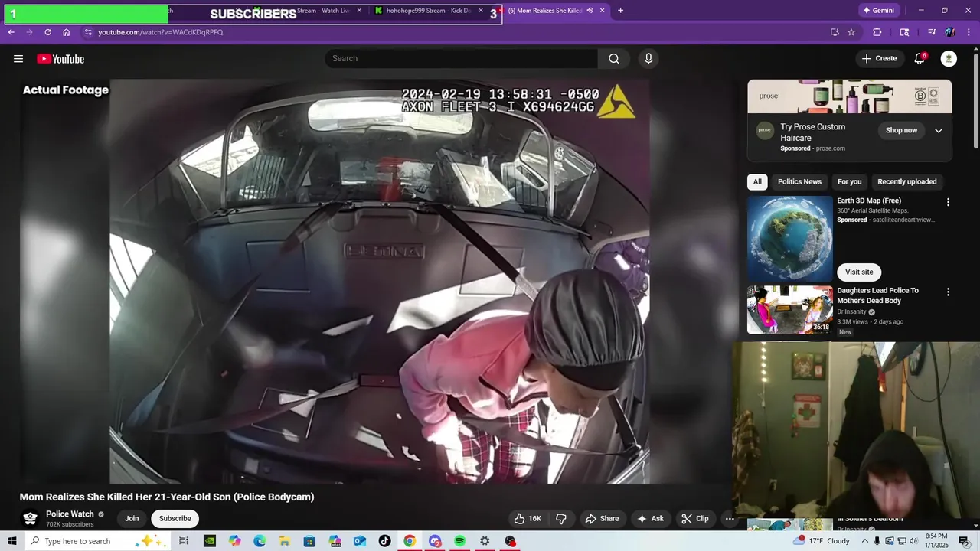Viewport: 980px width, 551px height.
Task: Go to the YouTube home logo
Action: tap(60, 59)
